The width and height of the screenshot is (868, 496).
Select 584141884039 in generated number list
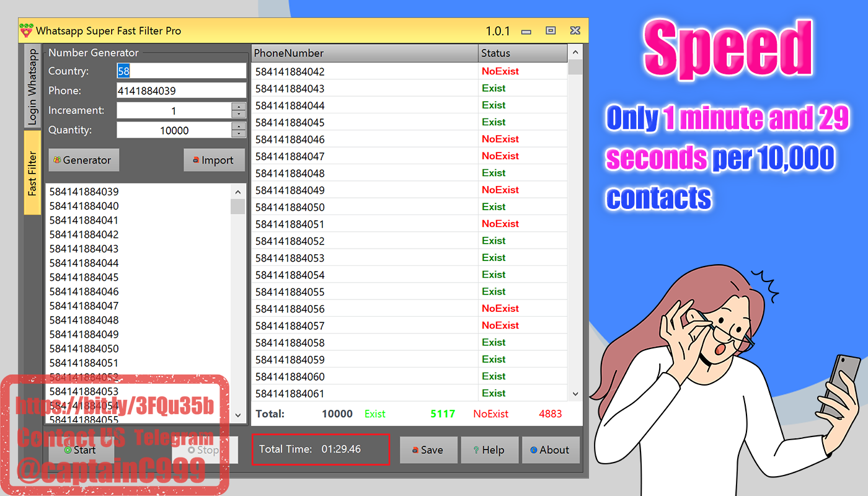point(84,192)
